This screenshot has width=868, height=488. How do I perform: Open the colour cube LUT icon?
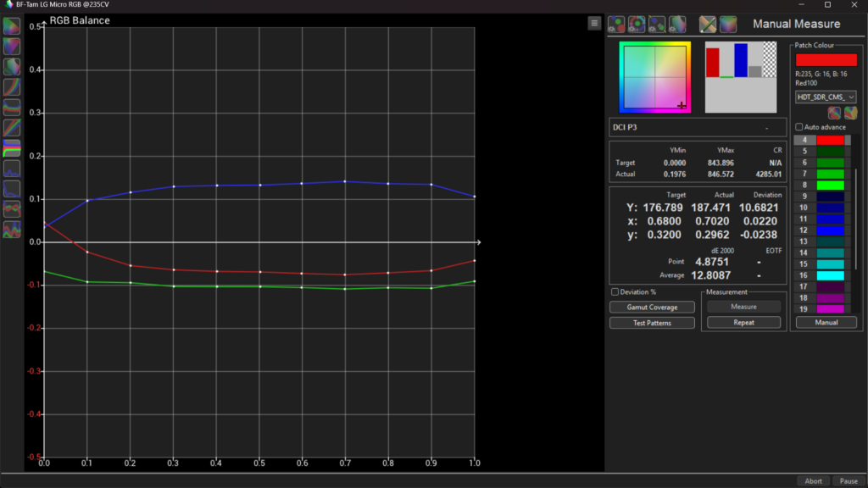[728, 25]
